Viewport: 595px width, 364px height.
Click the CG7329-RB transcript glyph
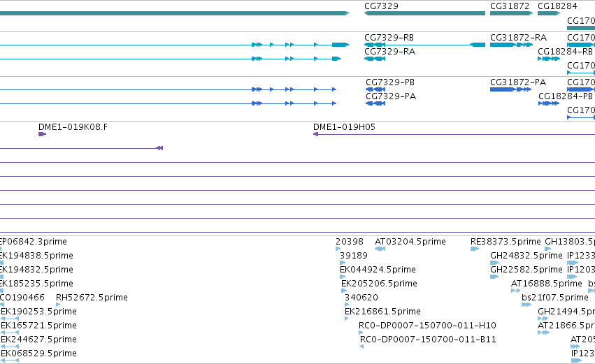[x=424, y=45]
